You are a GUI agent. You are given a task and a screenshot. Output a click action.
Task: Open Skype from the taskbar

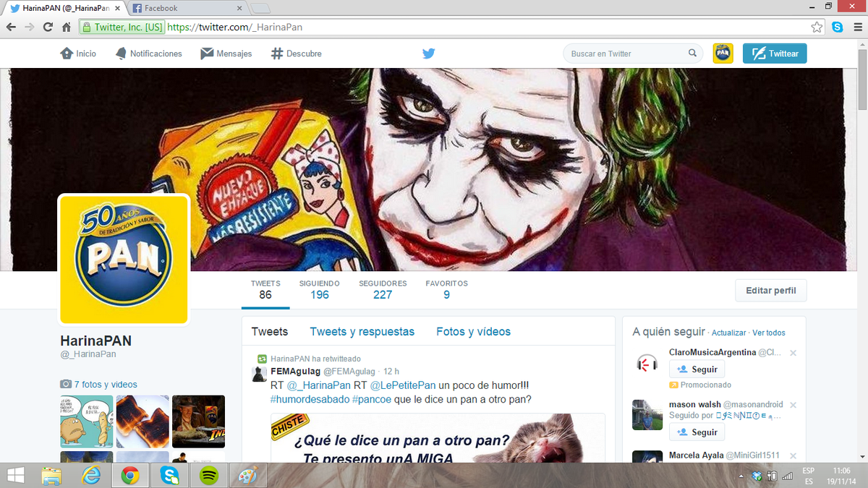tap(169, 476)
